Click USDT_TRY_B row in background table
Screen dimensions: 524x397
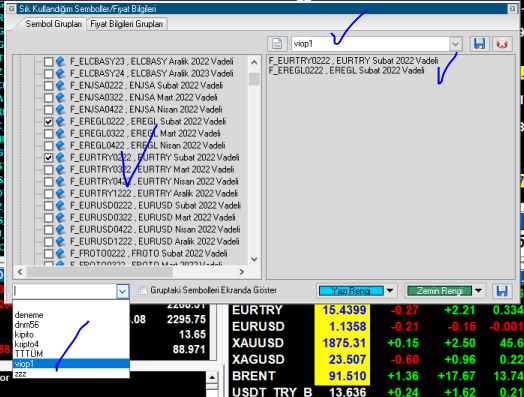click(x=377, y=392)
